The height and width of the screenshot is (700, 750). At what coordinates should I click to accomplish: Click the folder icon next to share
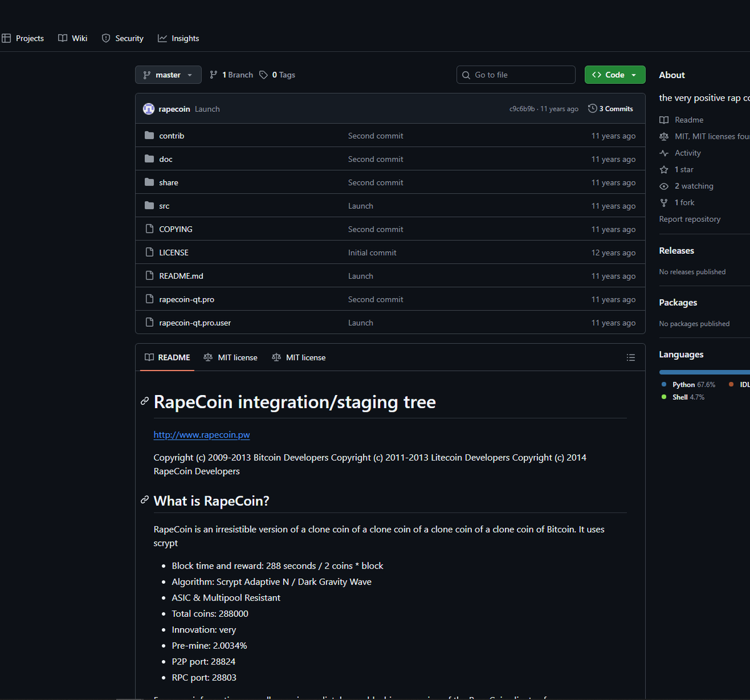[x=149, y=182]
